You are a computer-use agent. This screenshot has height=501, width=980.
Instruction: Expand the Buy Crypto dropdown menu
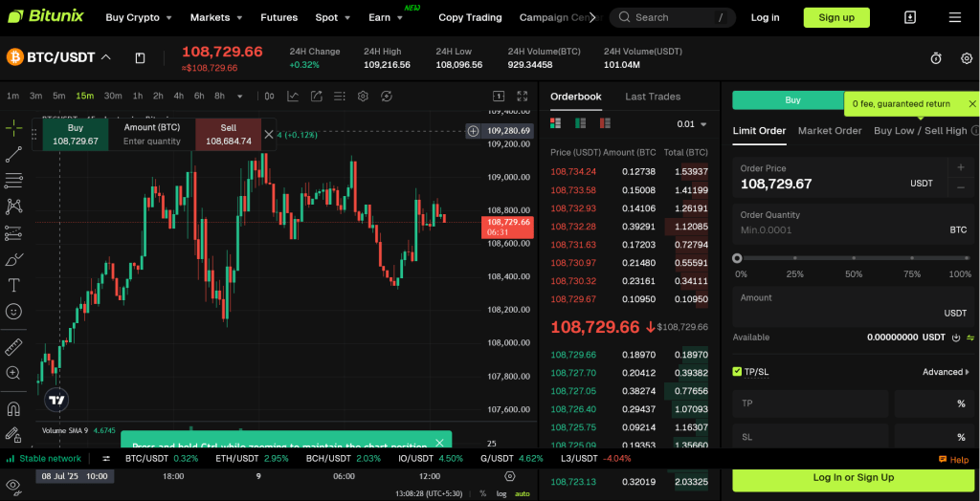tap(139, 17)
